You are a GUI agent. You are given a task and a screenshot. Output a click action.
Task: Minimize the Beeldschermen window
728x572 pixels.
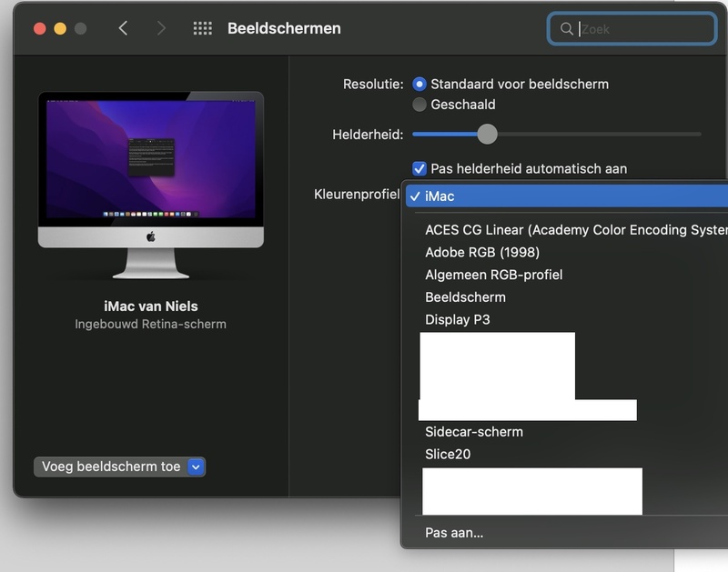pyautogui.click(x=60, y=29)
